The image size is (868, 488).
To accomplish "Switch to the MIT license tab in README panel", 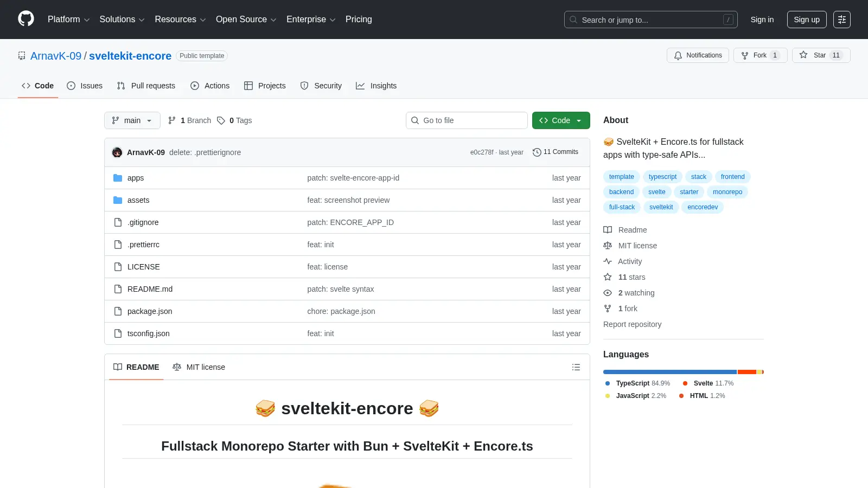I will tap(199, 367).
